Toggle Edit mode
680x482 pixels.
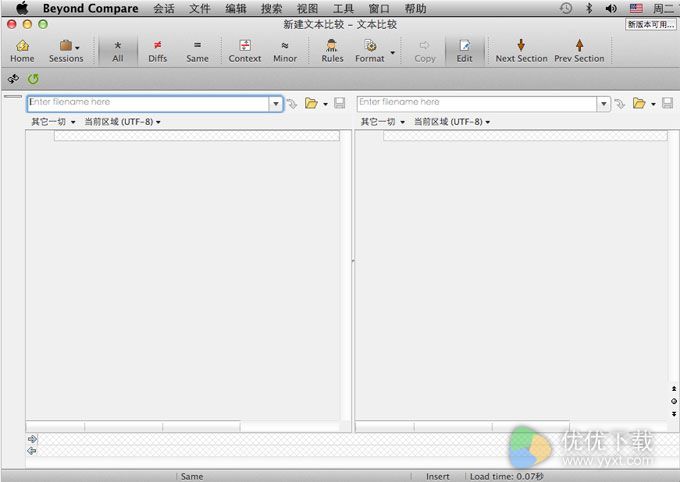click(464, 51)
